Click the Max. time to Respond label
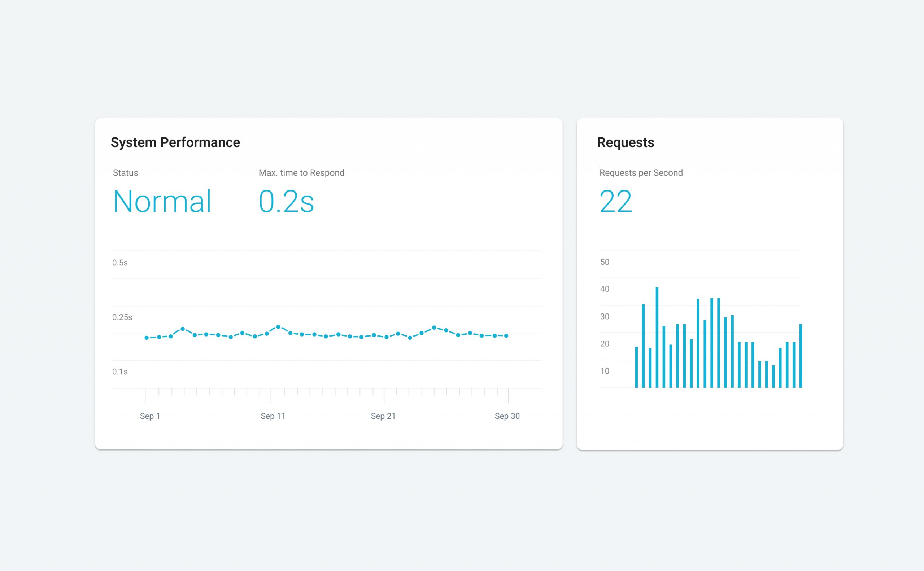This screenshot has width=924, height=571. 301,172
